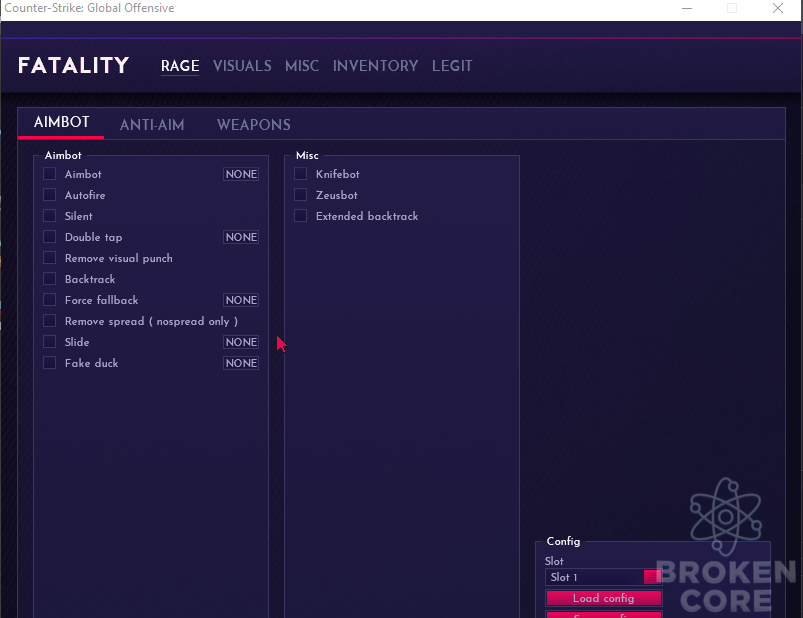The height and width of the screenshot is (618, 803).
Task: Check Extended backtrack option
Action: pos(301,216)
